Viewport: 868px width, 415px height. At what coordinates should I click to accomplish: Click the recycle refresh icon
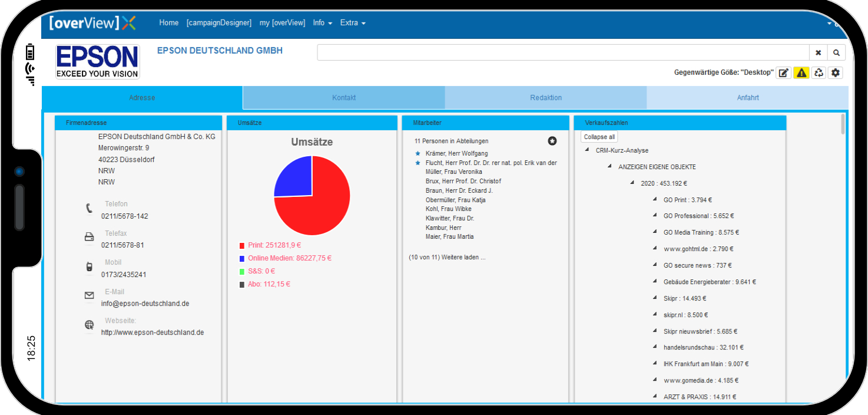pyautogui.click(x=819, y=73)
